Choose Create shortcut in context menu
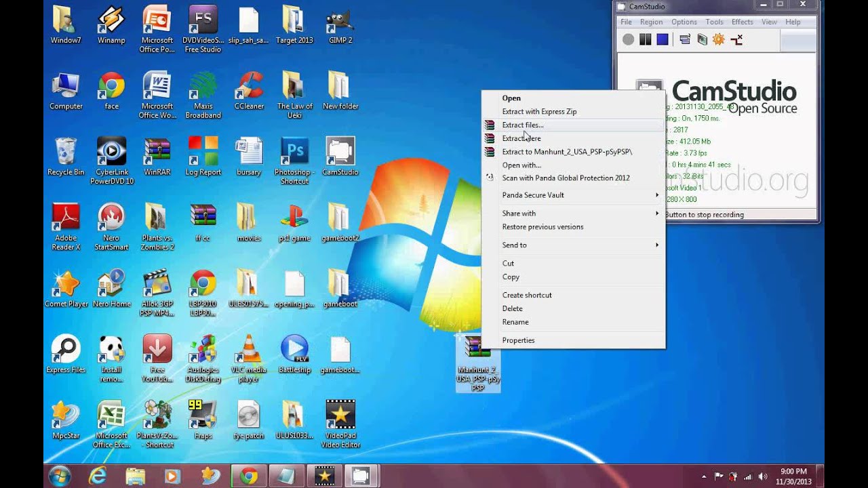Screen dimensions: 868x488 [573, 296]
